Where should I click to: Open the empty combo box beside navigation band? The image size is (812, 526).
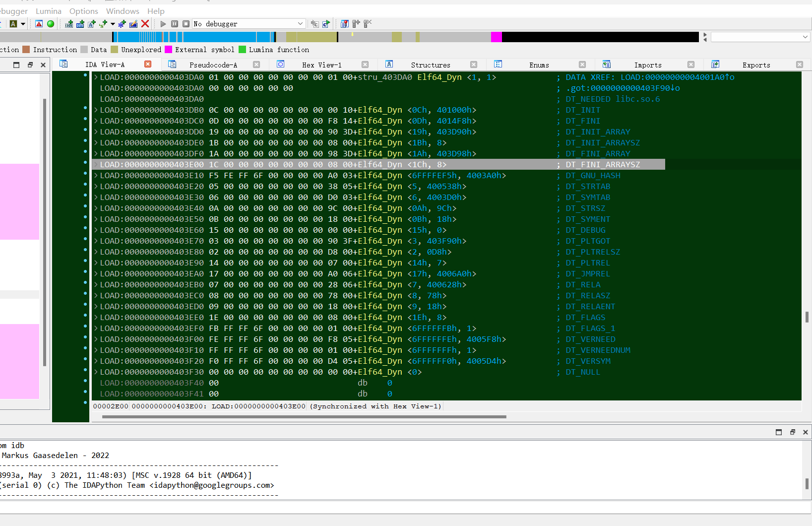[760, 37]
